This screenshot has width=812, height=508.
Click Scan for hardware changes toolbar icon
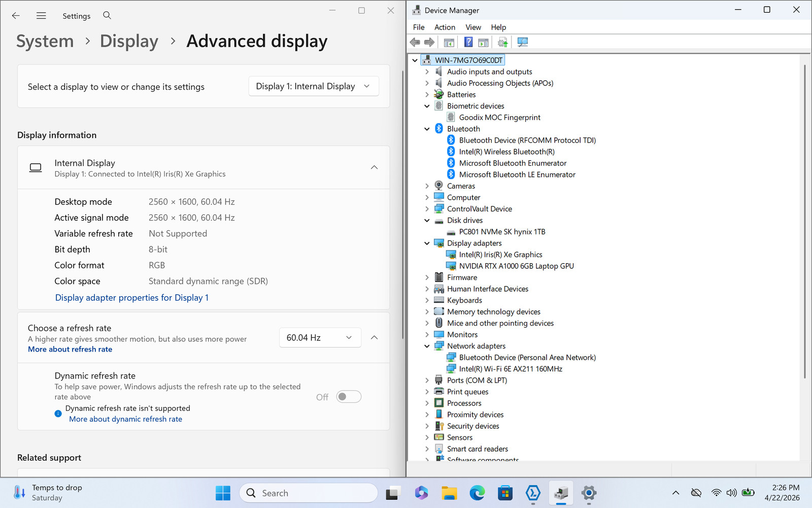click(x=522, y=42)
